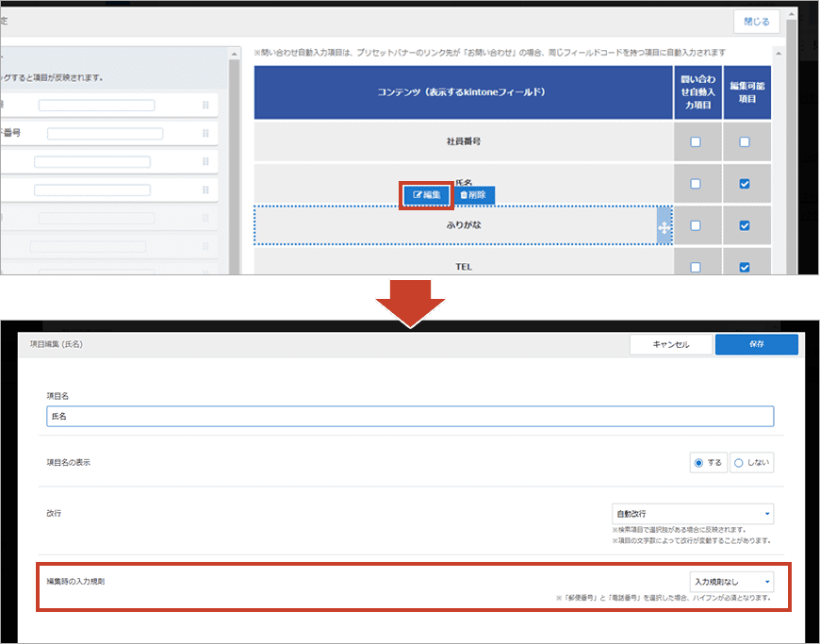
Task: Click the 保存 save button
Action: (756, 345)
